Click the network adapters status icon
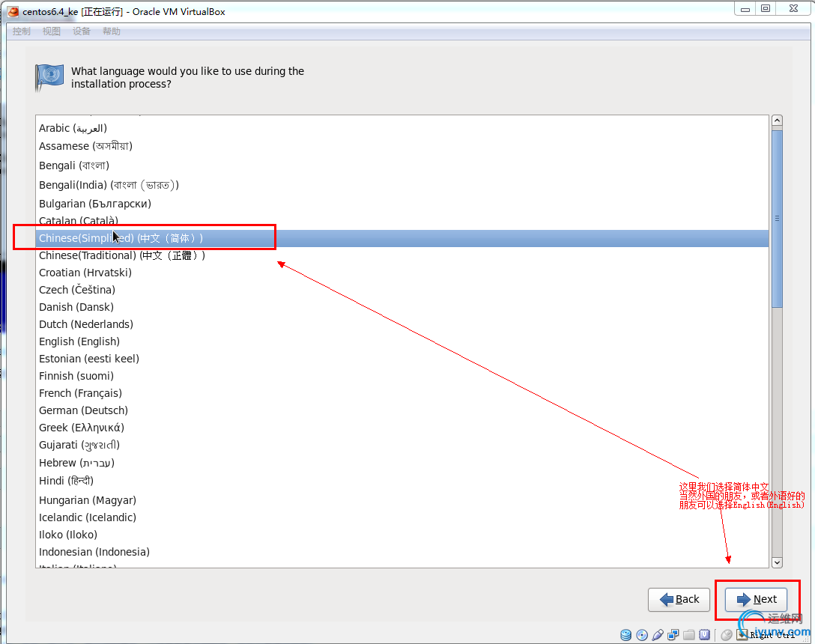The image size is (815, 644). [x=673, y=635]
